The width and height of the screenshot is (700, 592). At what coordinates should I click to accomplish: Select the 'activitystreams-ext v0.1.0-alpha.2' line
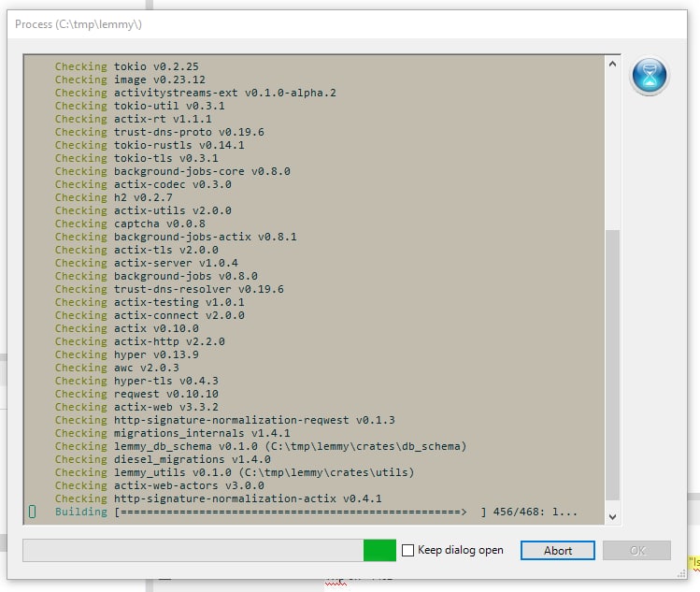(x=195, y=93)
